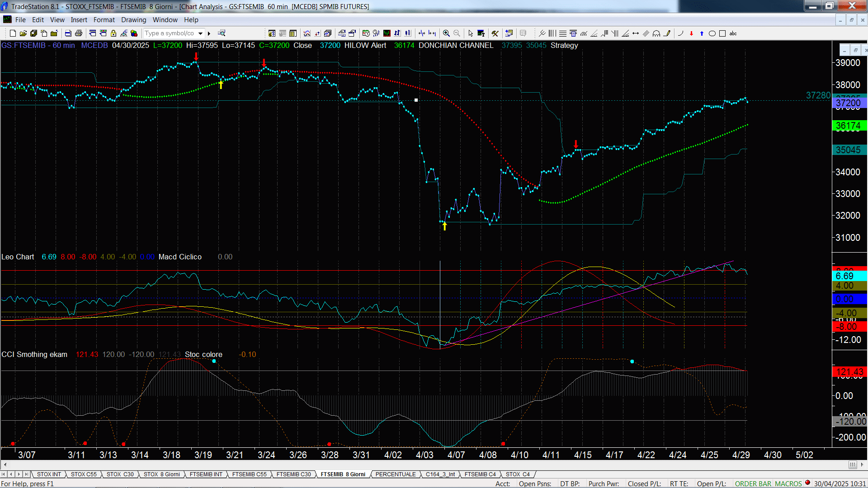Viewport: 868px width, 488px height.
Task: Click the 35045 Donchian price label
Action: click(849, 150)
